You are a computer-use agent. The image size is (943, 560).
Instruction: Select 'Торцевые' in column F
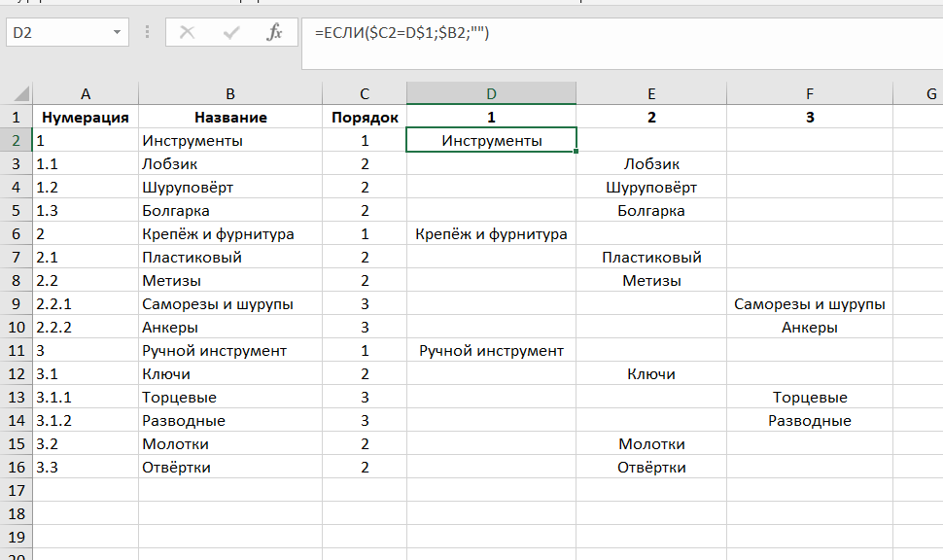tap(810, 397)
